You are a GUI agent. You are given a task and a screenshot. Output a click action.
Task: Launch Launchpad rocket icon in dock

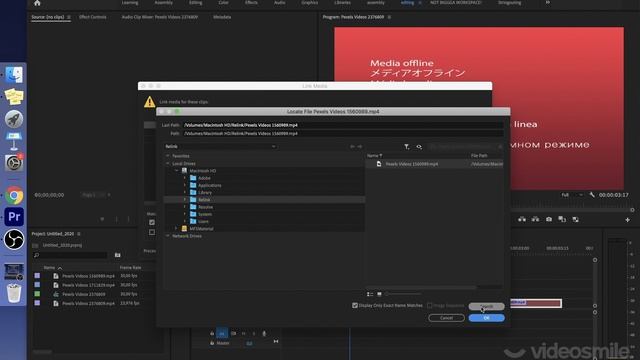click(x=14, y=119)
